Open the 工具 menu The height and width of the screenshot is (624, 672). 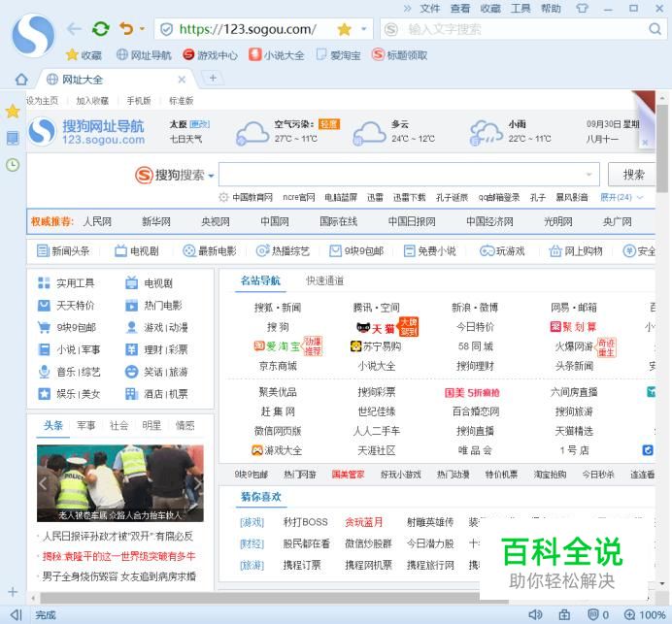(521, 9)
